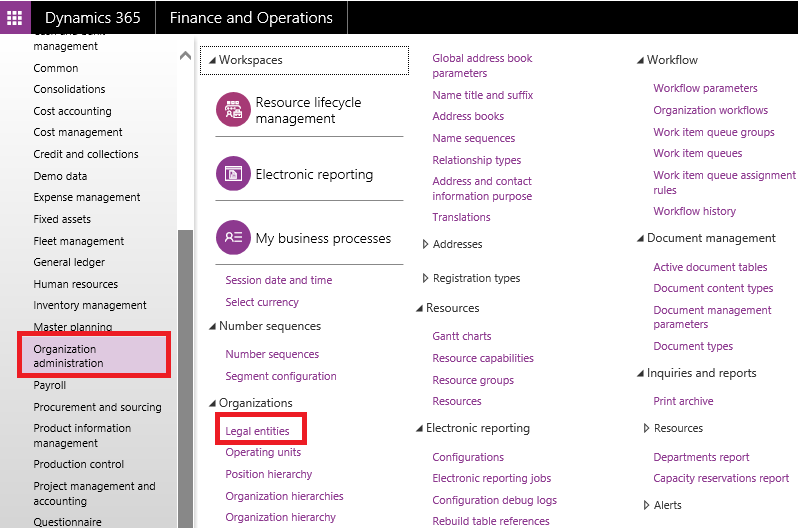The height and width of the screenshot is (528, 798).
Task: Open Session date and time
Action: pyautogui.click(x=278, y=280)
